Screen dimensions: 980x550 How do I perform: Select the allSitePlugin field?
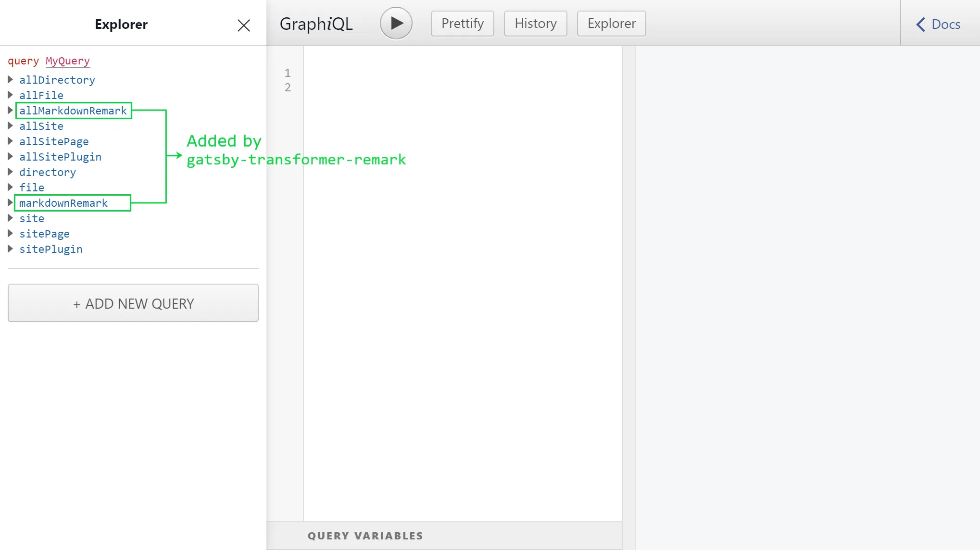click(60, 157)
